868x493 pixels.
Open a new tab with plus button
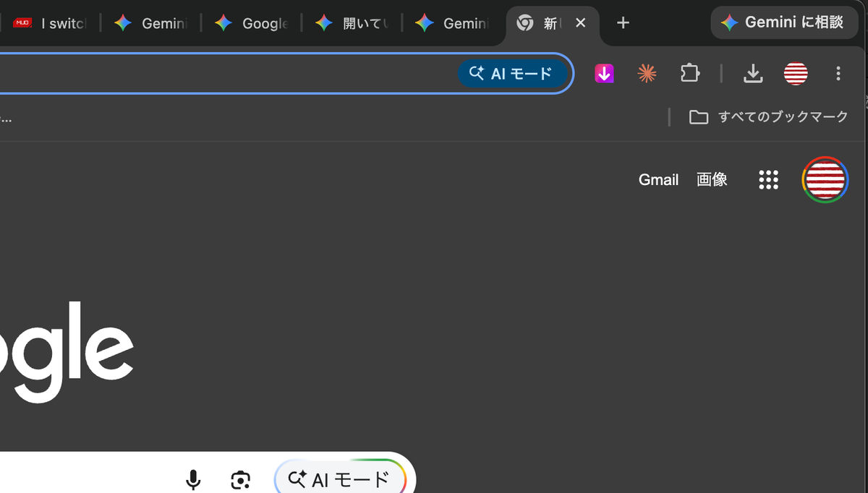click(x=623, y=23)
